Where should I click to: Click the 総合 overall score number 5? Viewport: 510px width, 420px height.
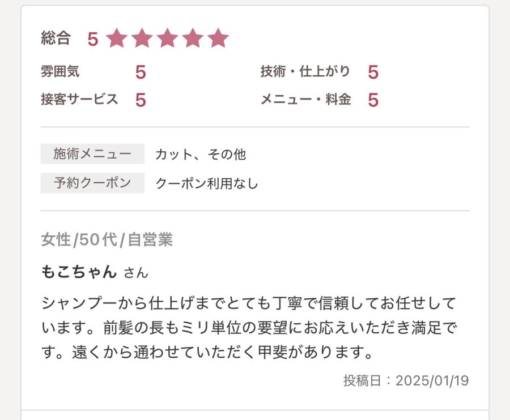pyautogui.click(x=93, y=39)
